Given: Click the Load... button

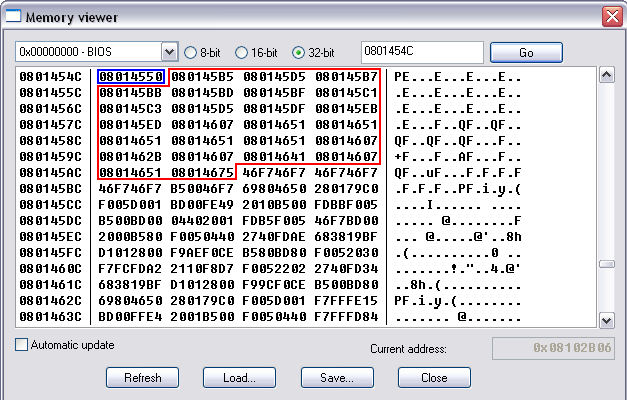Looking at the screenshot, I should pos(240,378).
